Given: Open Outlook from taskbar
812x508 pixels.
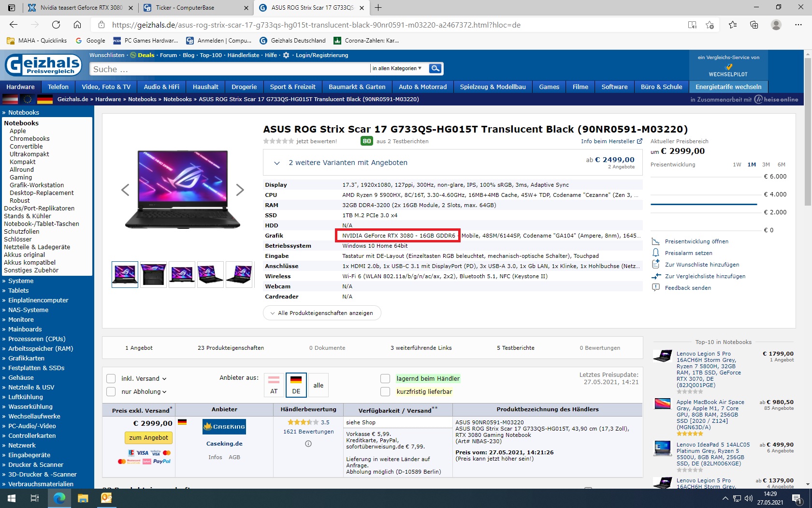Looking at the screenshot, I should tap(106, 498).
